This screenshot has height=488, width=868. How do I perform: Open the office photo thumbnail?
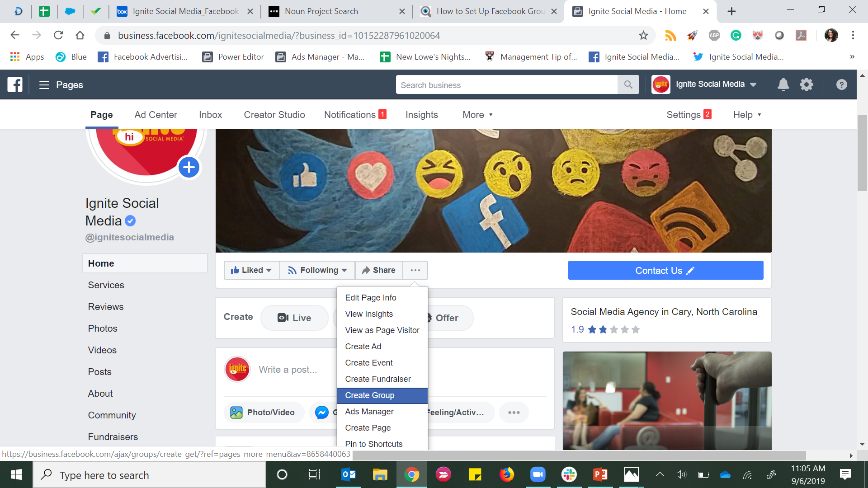(667, 400)
